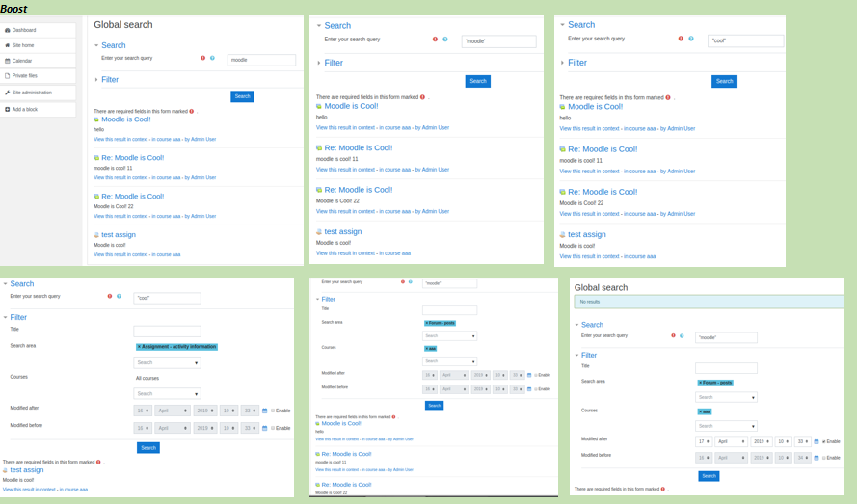Screen dimensions: 857x504
Task: Click the Site home house icon
Action: (x=7, y=45)
